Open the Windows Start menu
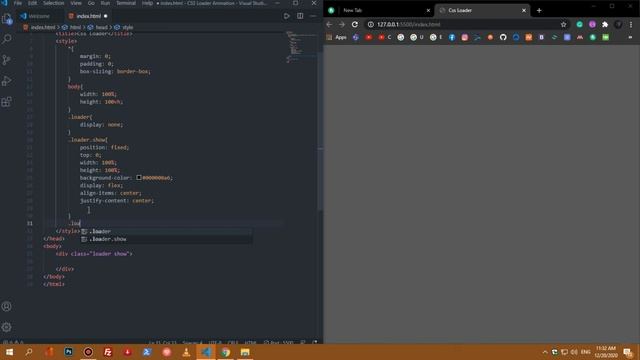Viewport: 640px width, 360px height. click(9, 352)
